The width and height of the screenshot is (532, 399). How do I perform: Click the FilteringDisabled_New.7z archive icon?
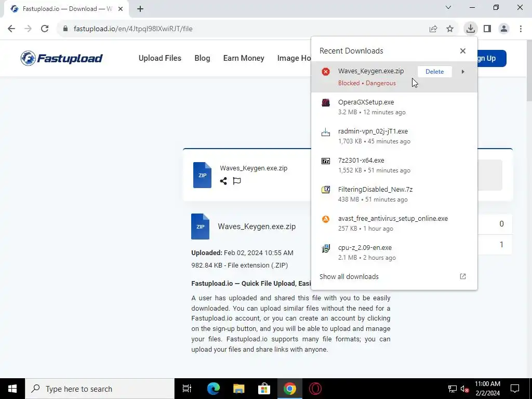tap(326, 190)
